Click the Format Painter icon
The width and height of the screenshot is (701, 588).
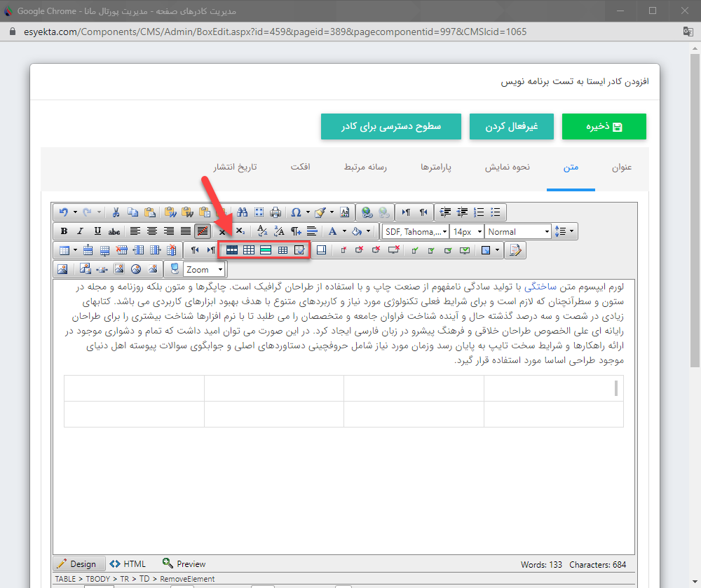click(320, 212)
